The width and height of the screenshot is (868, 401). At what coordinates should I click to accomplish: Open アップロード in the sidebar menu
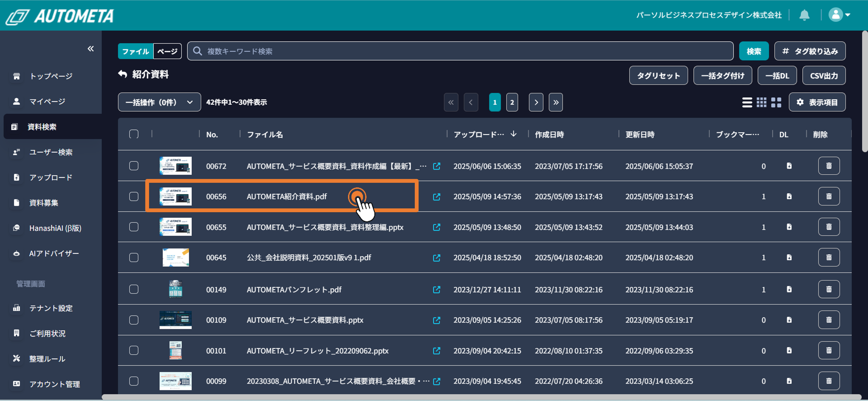[50, 177]
